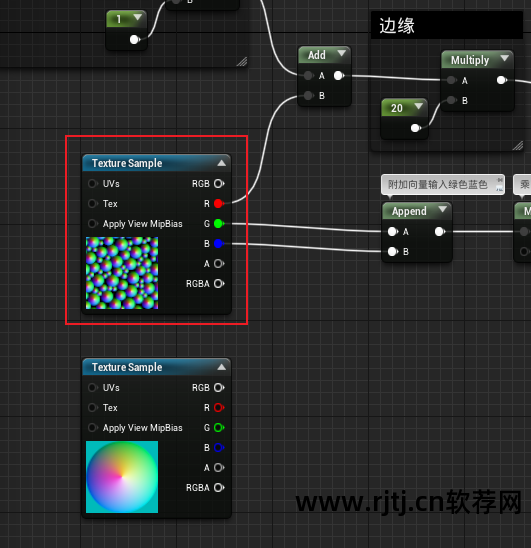Select the Append node header

(x=417, y=211)
